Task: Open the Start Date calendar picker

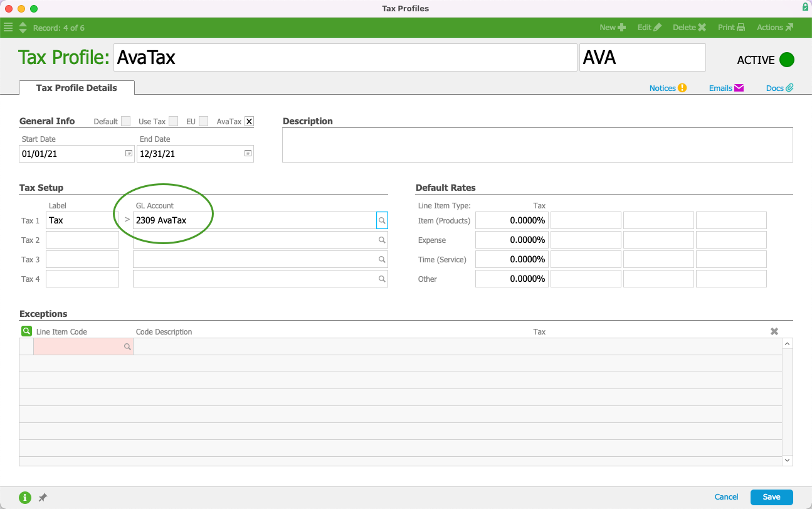Action: coord(129,153)
